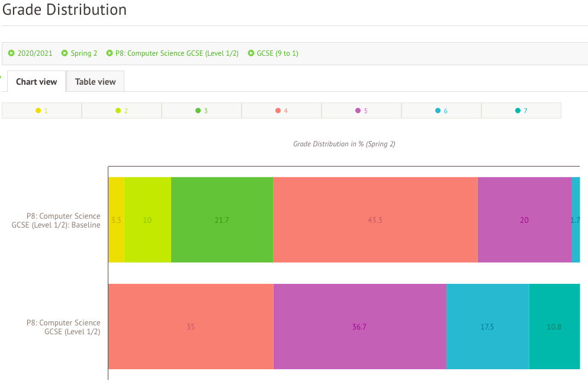Click the arrow icon before GCSE (9 to 1)
This screenshot has width=588, height=387.
coord(251,53)
